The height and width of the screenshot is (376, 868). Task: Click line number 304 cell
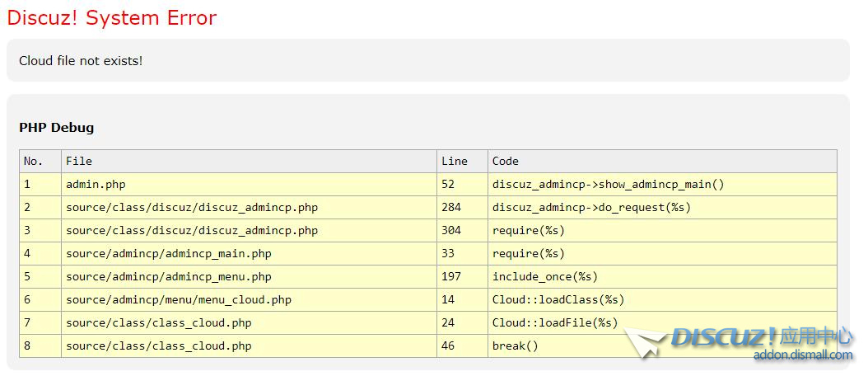(x=451, y=230)
